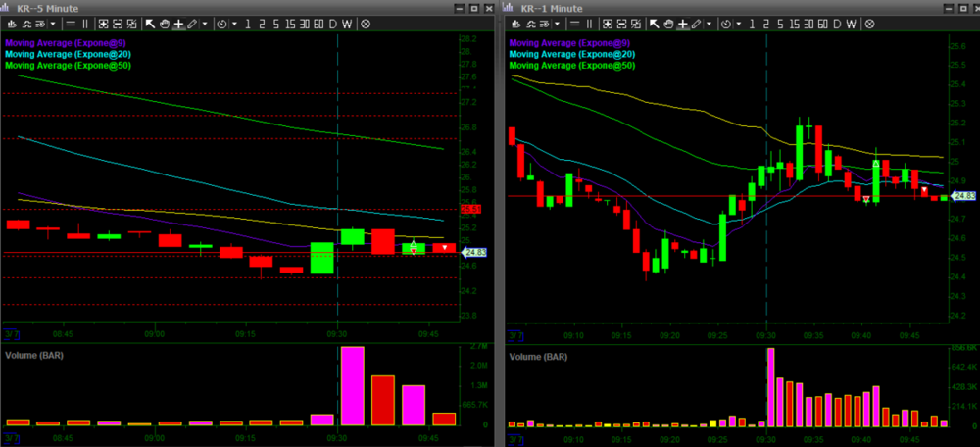This screenshot has width=980, height=447.
Task: Switch 1 Minute chart to Daily interval
Action: click(836, 24)
